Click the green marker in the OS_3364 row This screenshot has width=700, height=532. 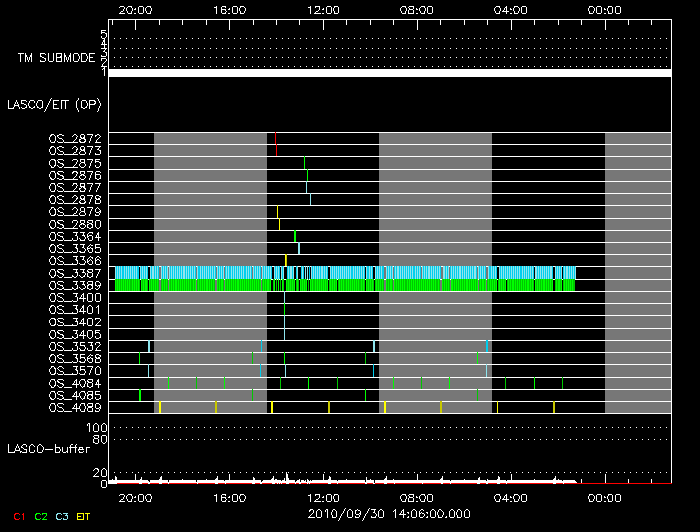pos(295,236)
